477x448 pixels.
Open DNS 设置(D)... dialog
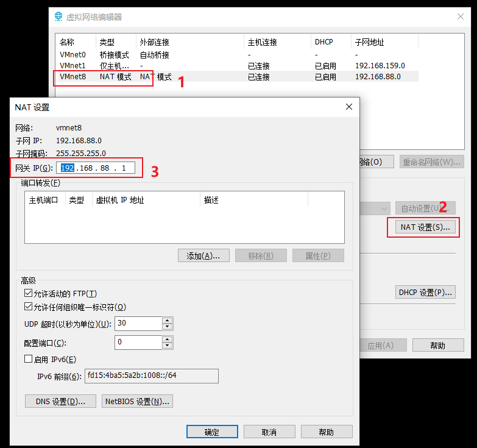click(60, 401)
